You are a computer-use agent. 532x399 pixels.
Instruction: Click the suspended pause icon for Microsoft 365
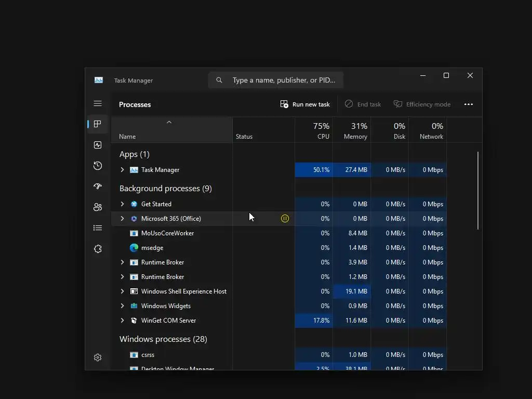click(x=285, y=219)
